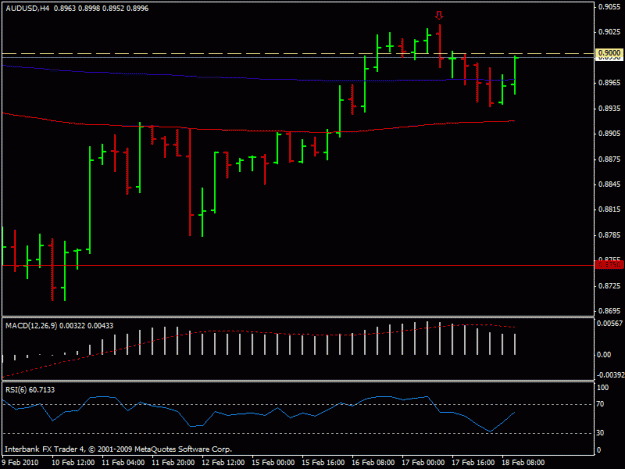
Task: Click the yellow dashed horizontal line
Action: [297, 53]
